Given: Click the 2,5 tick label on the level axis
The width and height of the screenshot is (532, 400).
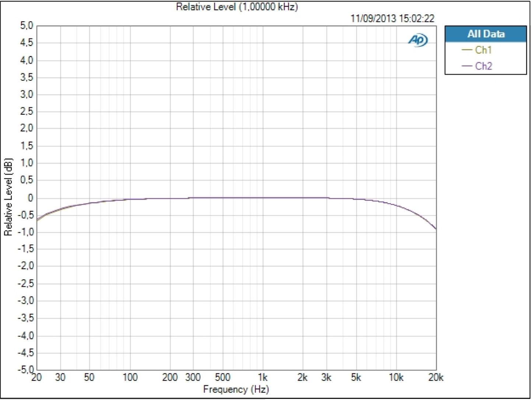Looking at the screenshot, I should [x=27, y=112].
